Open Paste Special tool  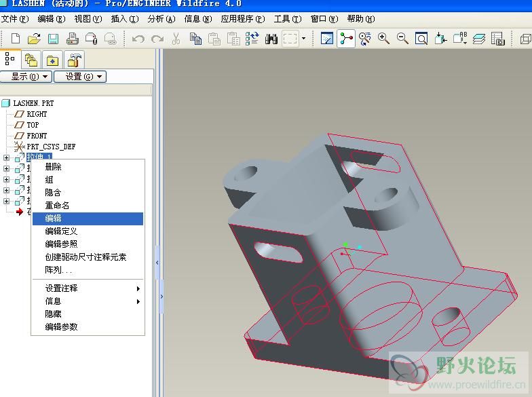pyautogui.click(x=233, y=39)
